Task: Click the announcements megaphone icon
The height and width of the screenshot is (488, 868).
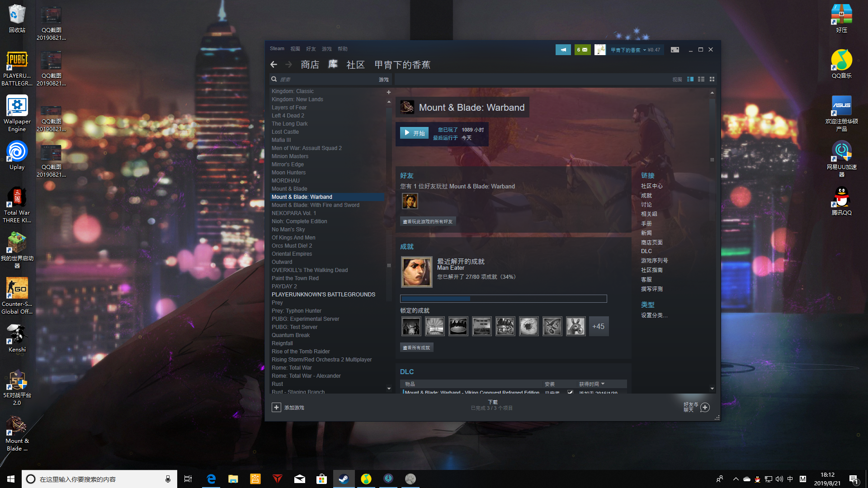Action: [563, 50]
